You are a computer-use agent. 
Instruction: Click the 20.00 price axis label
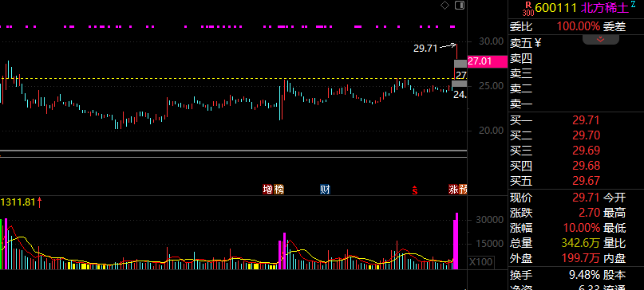(492, 131)
